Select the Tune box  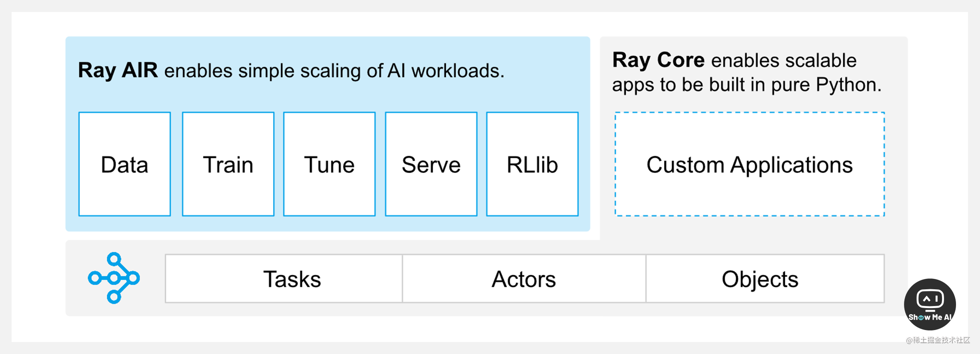pos(329,164)
